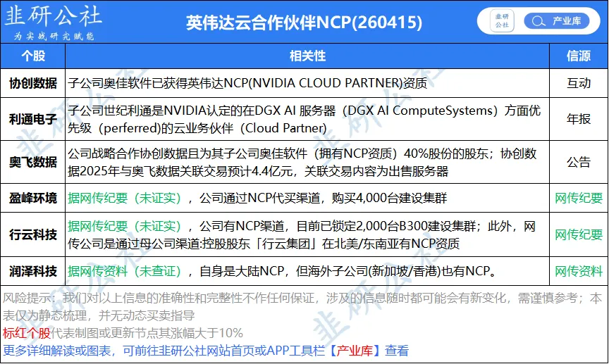Image resolution: width=609 pixels, height=364 pixels.
Task: Click 网传纪要 source in 行云科技 row
Action: [578, 234]
